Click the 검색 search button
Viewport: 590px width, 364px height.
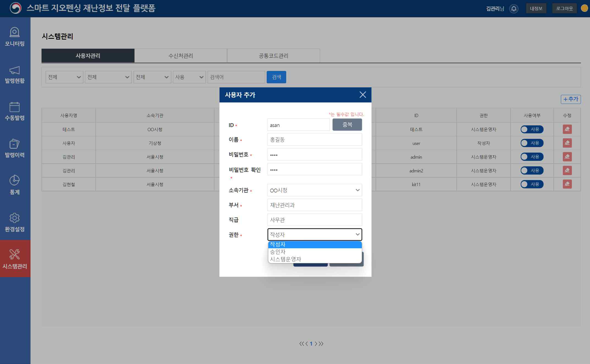[x=276, y=77]
